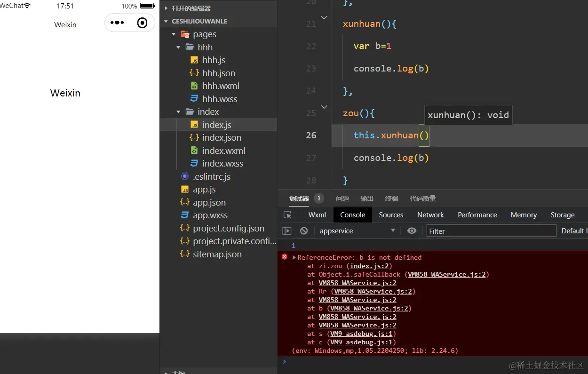
Task: Open the Wxml devtools tab
Action: (x=317, y=215)
